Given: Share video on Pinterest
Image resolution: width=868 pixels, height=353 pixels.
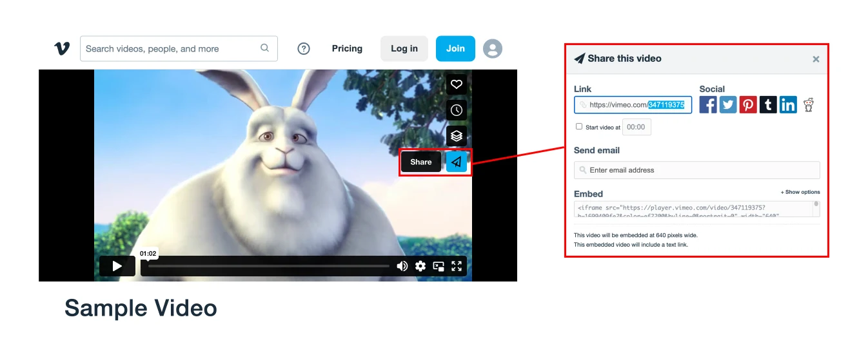Looking at the screenshot, I should pyautogui.click(x=748, y=104).
